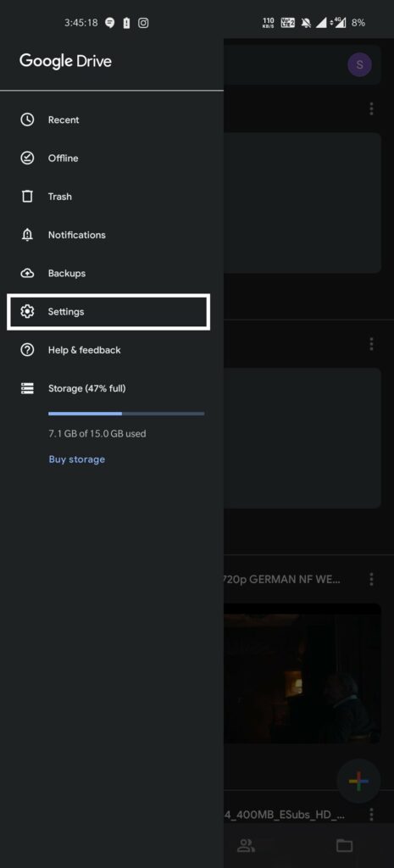Viewport: 394px width, 868px height.
Task: Open the Backups cloud icon
Action: point(27,273)
